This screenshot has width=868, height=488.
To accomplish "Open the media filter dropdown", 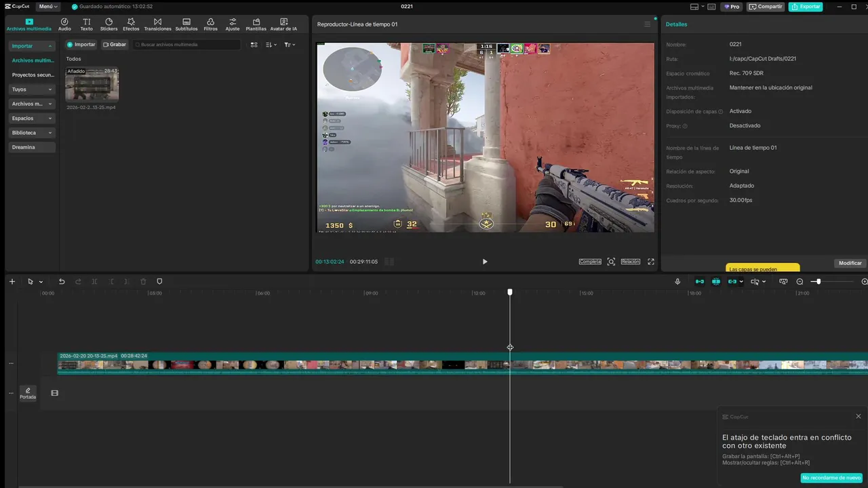I will pos(290,45).
